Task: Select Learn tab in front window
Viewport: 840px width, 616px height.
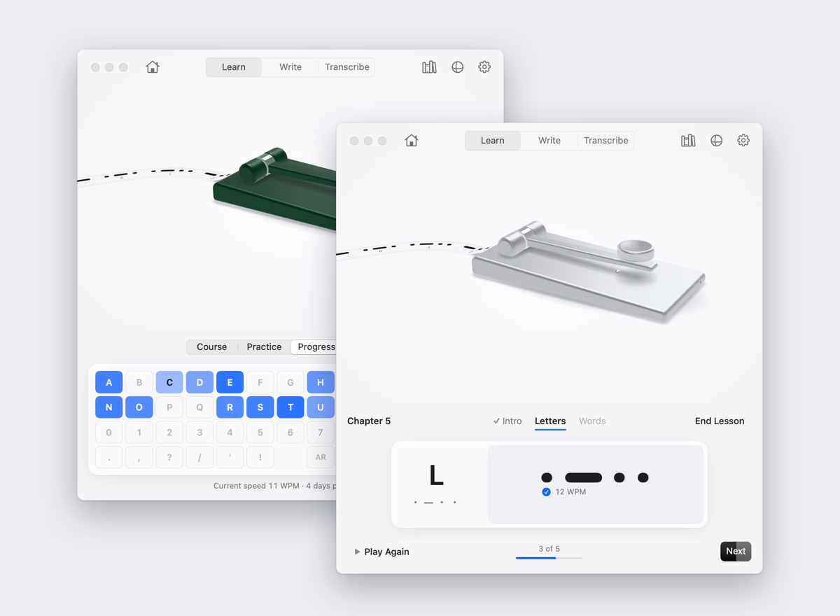Action: pyautogui.click(x=493, y=140)
